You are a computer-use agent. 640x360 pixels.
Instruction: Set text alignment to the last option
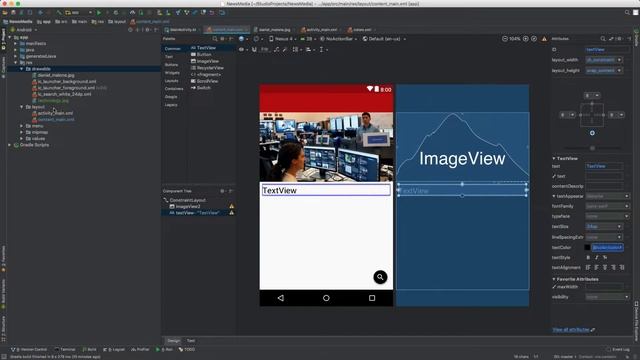point(622,268)
